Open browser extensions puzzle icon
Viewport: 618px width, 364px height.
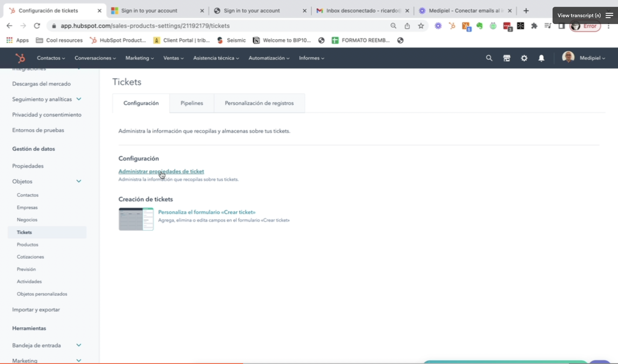[x=534, y=26]
